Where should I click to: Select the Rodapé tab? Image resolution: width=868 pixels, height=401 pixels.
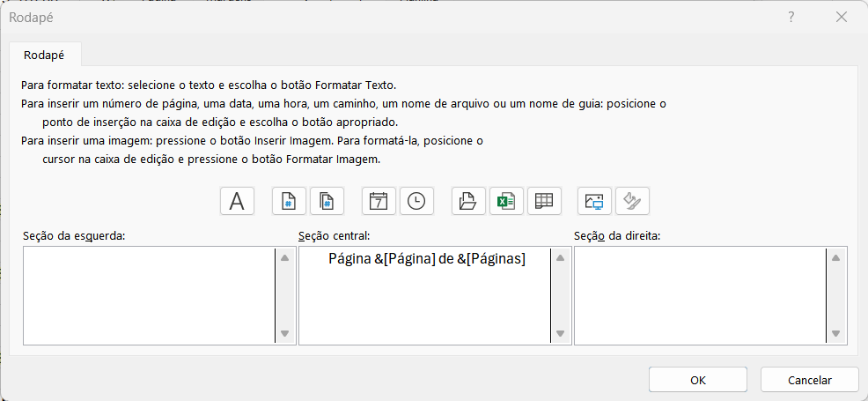[45, 55]
